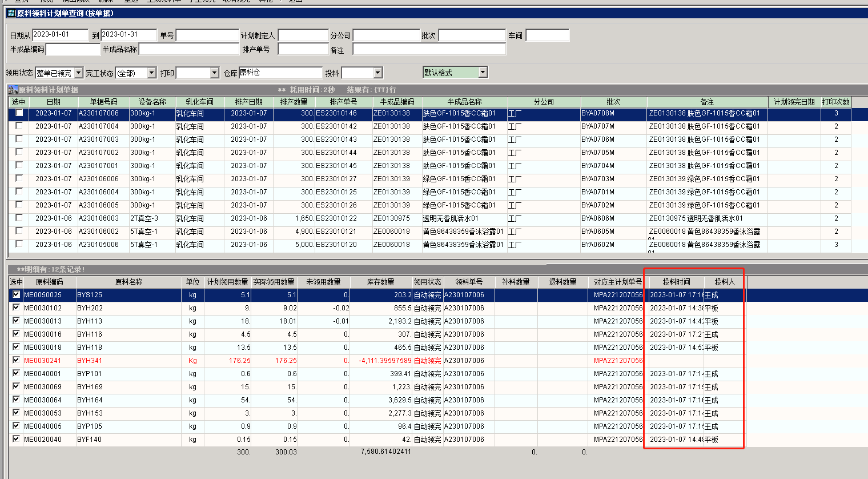The width and height of the screenshot is (868, 479).
Task: Click the window icon beside 原料领料计划单查询 title
Action: click(x=11, y=13)
